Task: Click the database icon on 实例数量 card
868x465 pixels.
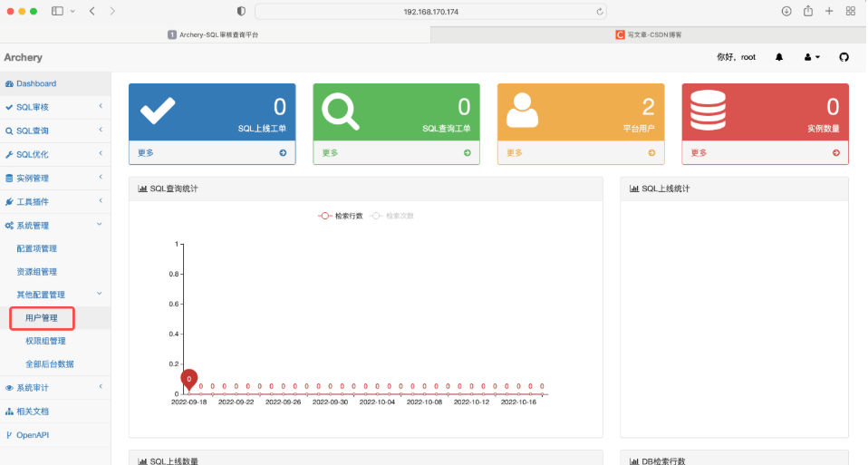Action: (708, 110)
